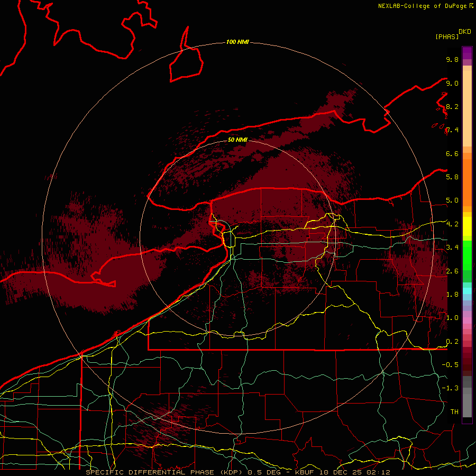Click the 50 NMI range ring label

[237, 140]
